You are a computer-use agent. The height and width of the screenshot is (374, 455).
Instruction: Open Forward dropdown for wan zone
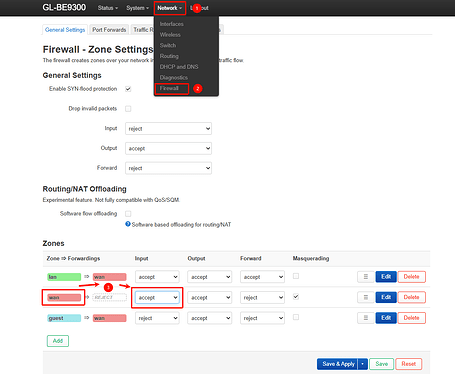click(x=262, y=298)
